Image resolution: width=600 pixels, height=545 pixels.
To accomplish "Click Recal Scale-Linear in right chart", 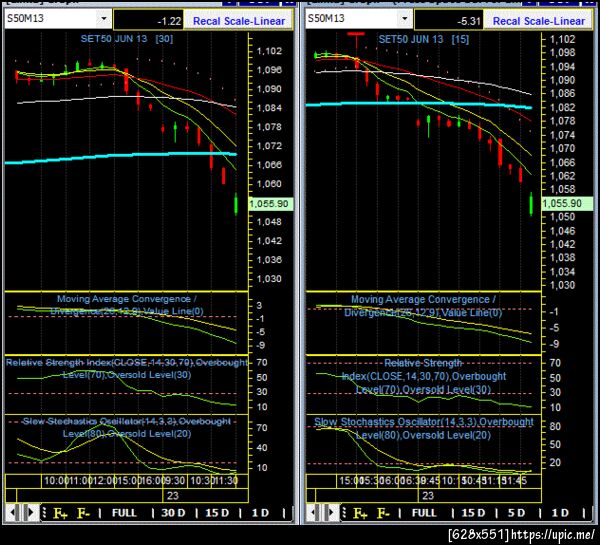I will click(x=539, y=21).
